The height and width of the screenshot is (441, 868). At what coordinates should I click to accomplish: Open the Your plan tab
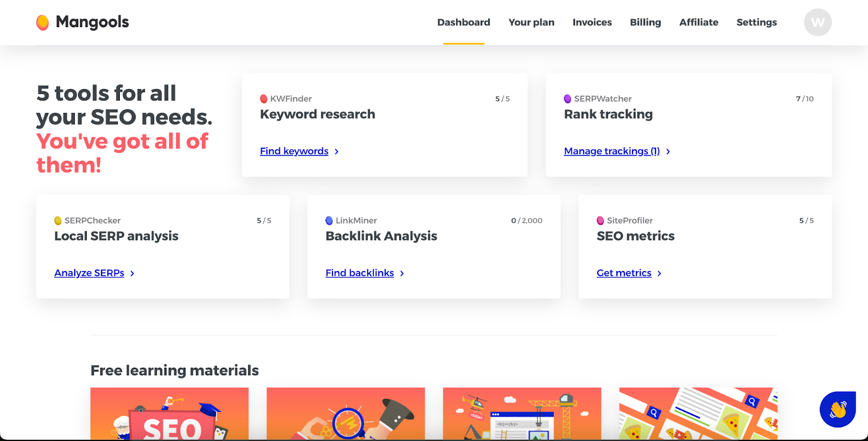click(532, 22)
